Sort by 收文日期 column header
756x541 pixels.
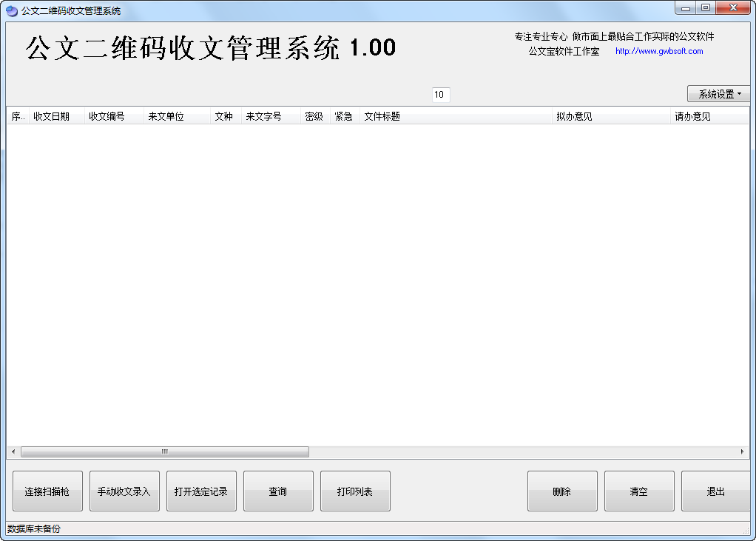[56, 116]
